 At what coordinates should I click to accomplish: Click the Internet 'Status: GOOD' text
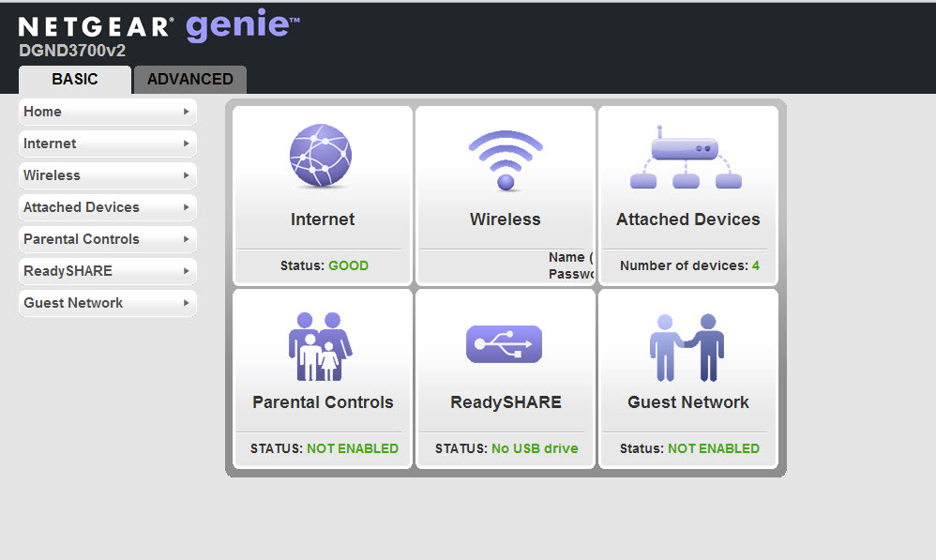pos(325,265)
